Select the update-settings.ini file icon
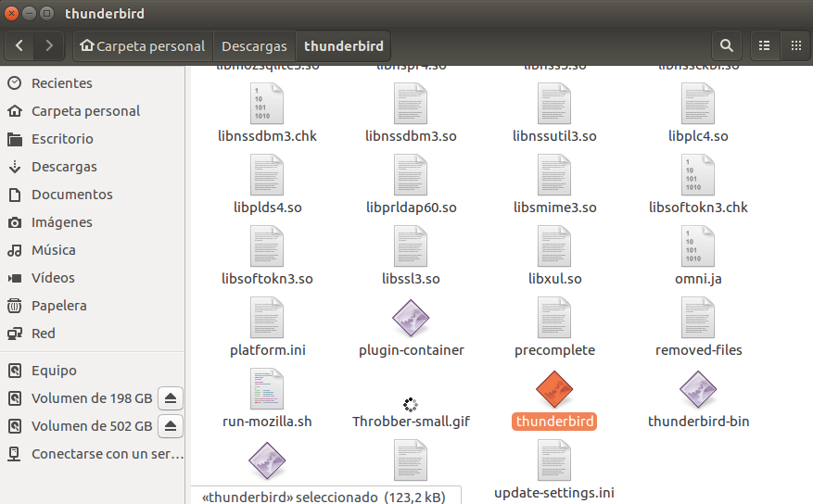813x504 pixels. (554, 460)
